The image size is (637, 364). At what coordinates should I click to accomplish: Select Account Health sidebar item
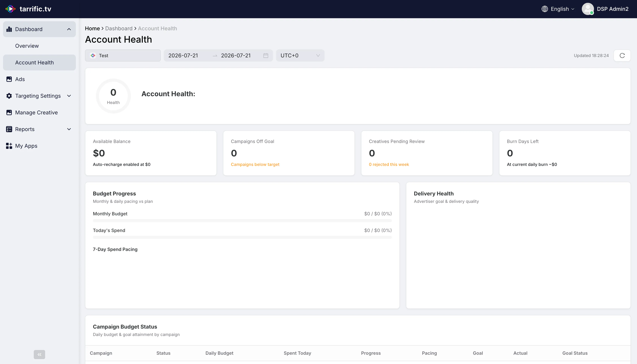(39, 62)
